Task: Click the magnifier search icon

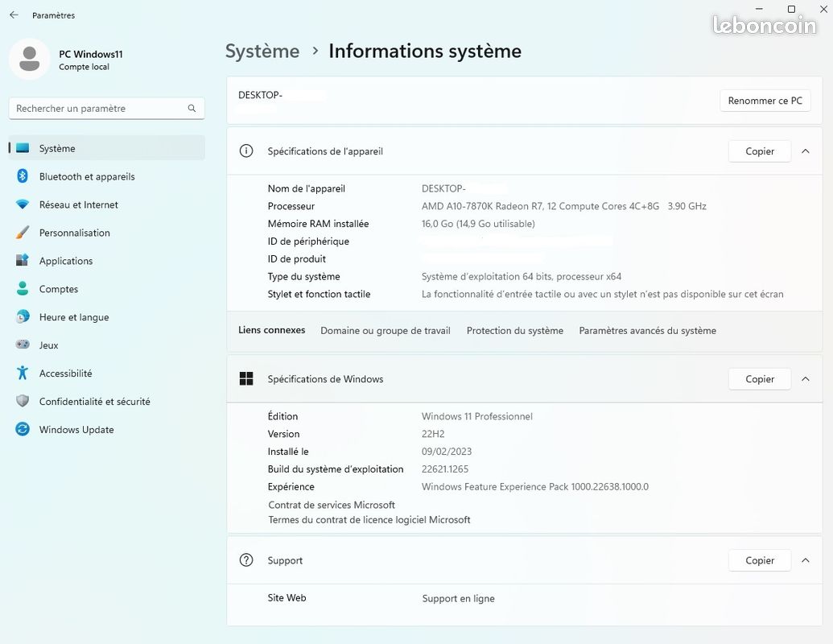Action: [192, 109]
